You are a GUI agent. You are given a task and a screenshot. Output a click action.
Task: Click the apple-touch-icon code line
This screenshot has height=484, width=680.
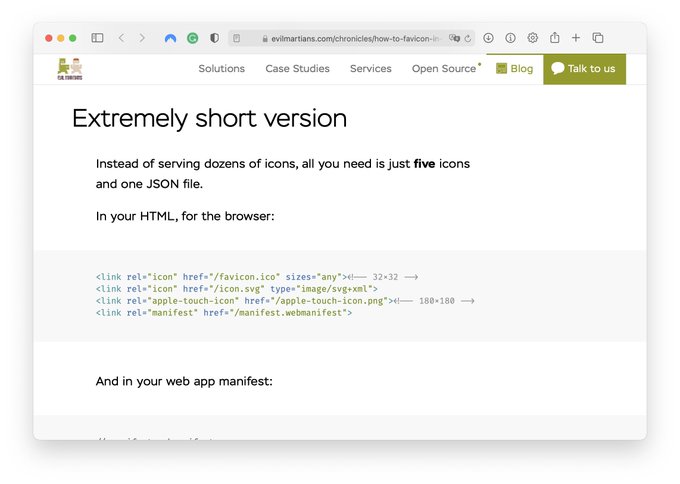pyautogui.click(x=285, y=301)
